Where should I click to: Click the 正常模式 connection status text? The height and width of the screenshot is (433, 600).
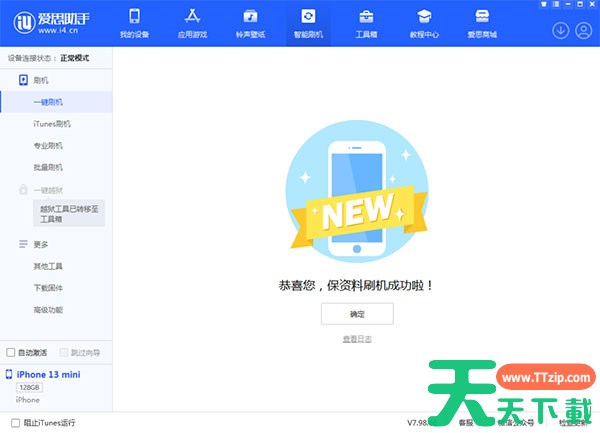[x=75, y=58]
